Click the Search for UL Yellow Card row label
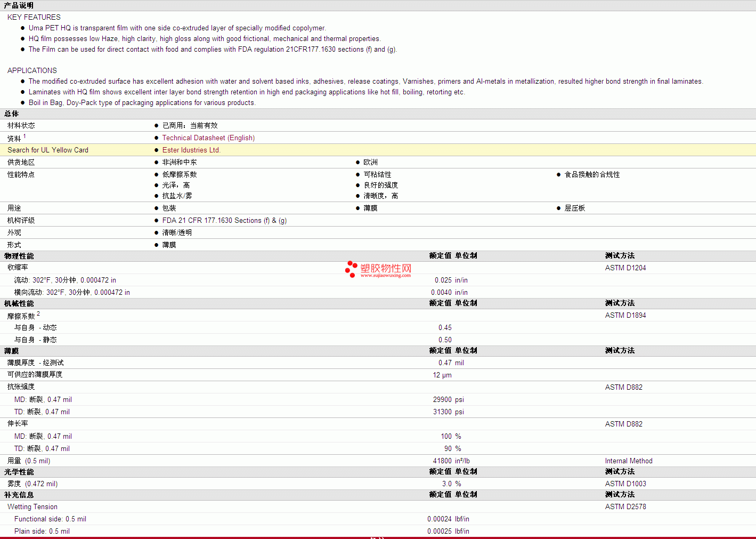 pos(48,150)
